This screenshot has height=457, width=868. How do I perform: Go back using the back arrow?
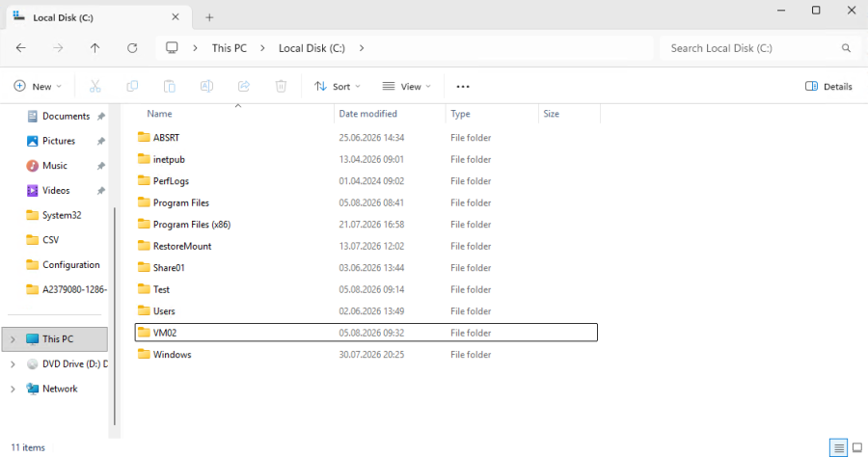tap(21, 48)
